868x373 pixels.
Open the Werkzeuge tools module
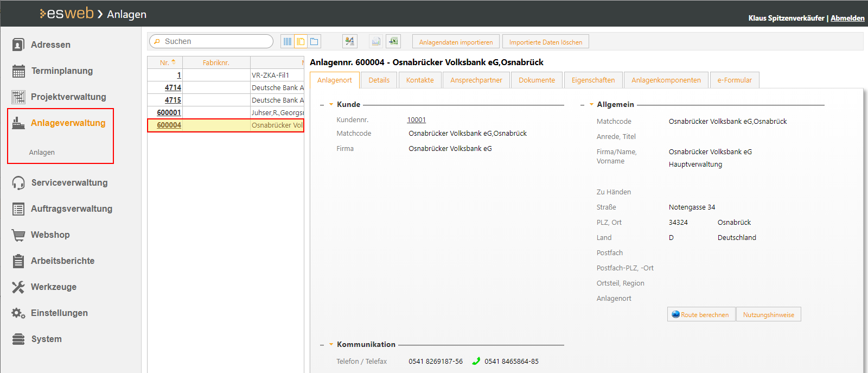pyautogui.click(x=53, y=287)
